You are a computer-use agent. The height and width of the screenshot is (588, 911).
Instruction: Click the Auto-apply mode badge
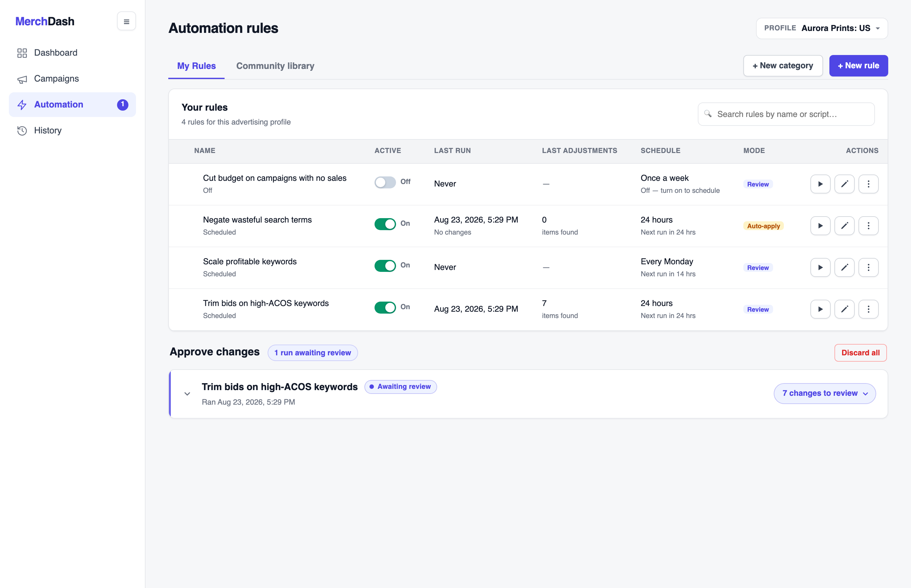[763, 226]
